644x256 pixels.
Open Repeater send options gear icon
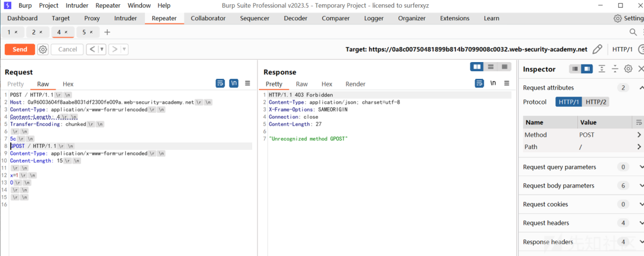pyautogui.click(x=43, y=50)
